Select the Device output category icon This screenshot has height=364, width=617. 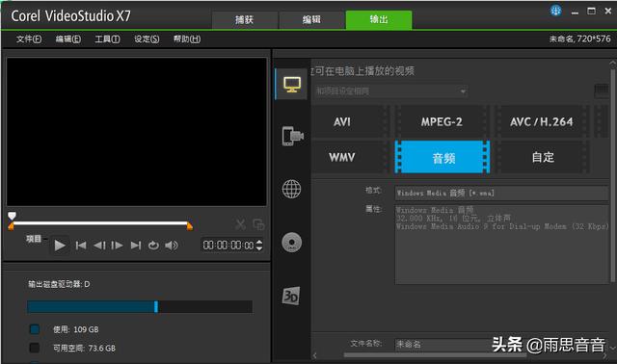tap(292, 136)
